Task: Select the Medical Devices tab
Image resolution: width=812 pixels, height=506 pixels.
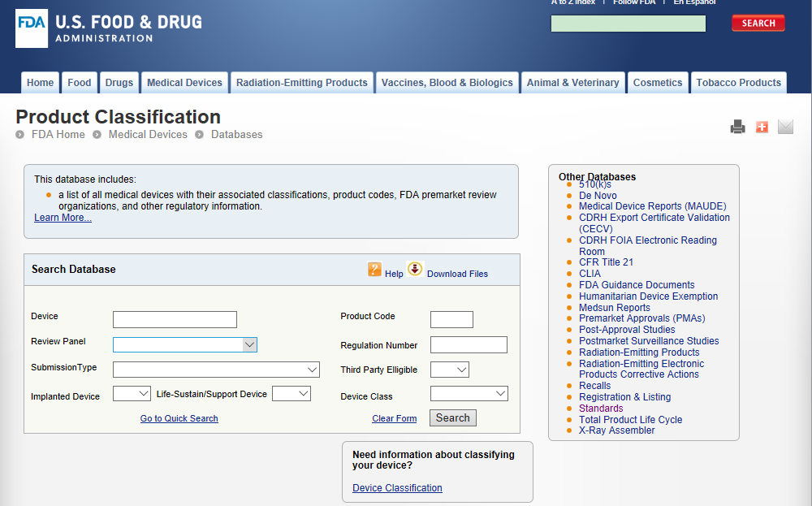Action: pos(184,83)
